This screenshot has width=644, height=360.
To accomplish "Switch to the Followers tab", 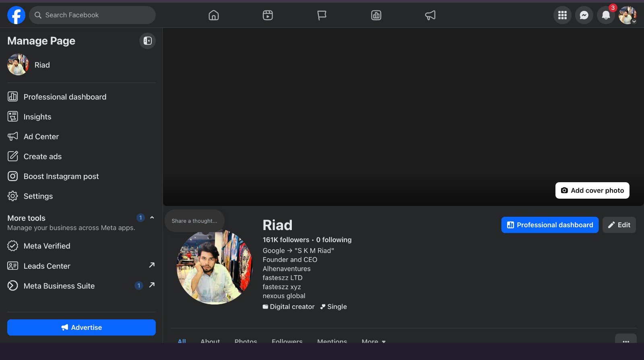I will (287, 341).
